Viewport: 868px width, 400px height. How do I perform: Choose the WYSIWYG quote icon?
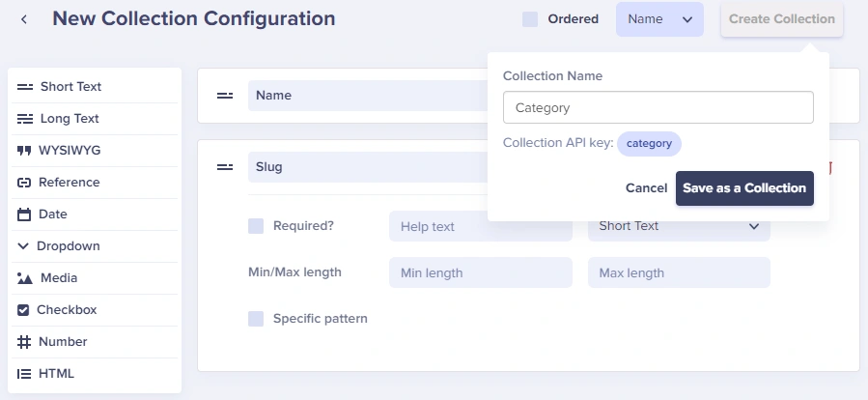pyautogui.click(x=24, y=151)
